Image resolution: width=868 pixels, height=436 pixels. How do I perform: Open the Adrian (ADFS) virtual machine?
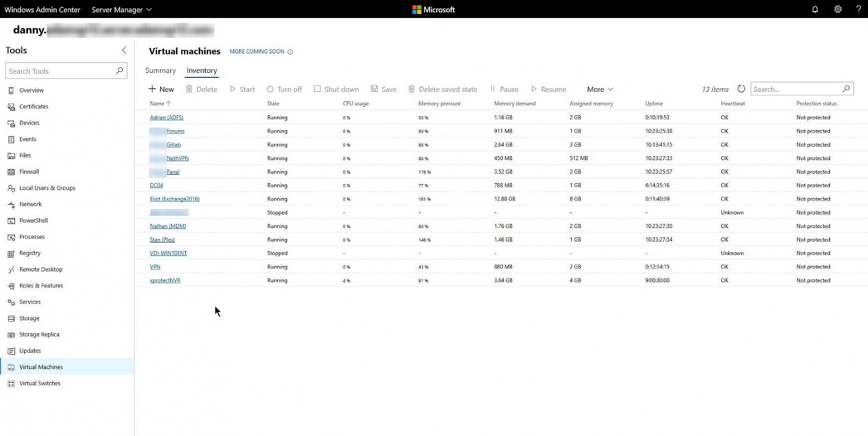(166, 118)
